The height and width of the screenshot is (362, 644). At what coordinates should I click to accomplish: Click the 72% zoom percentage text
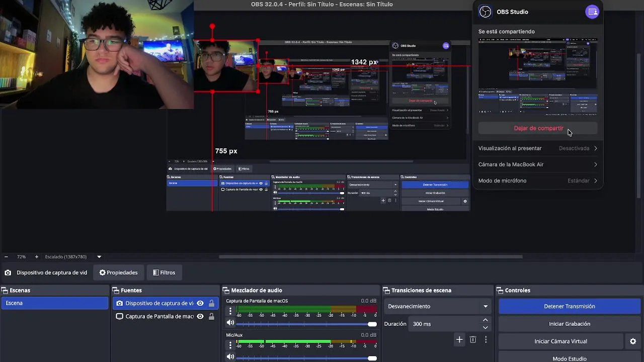(x=21, y=256)
